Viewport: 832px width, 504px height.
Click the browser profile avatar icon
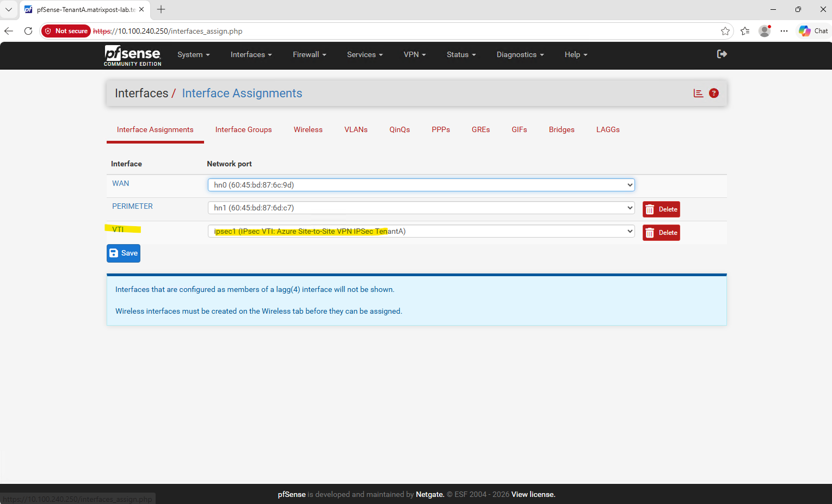click(765, 31)
